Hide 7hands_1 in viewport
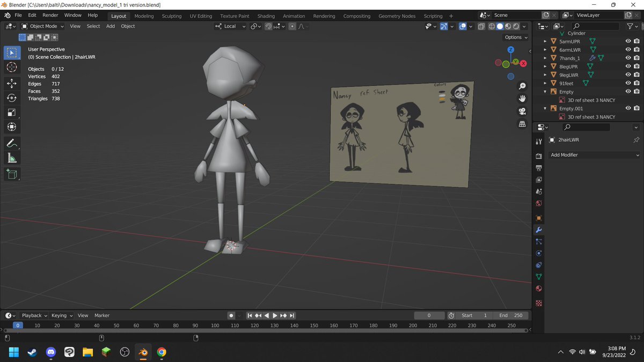The image size is (644, 362). pyautogui.click(x=628, y=58)
